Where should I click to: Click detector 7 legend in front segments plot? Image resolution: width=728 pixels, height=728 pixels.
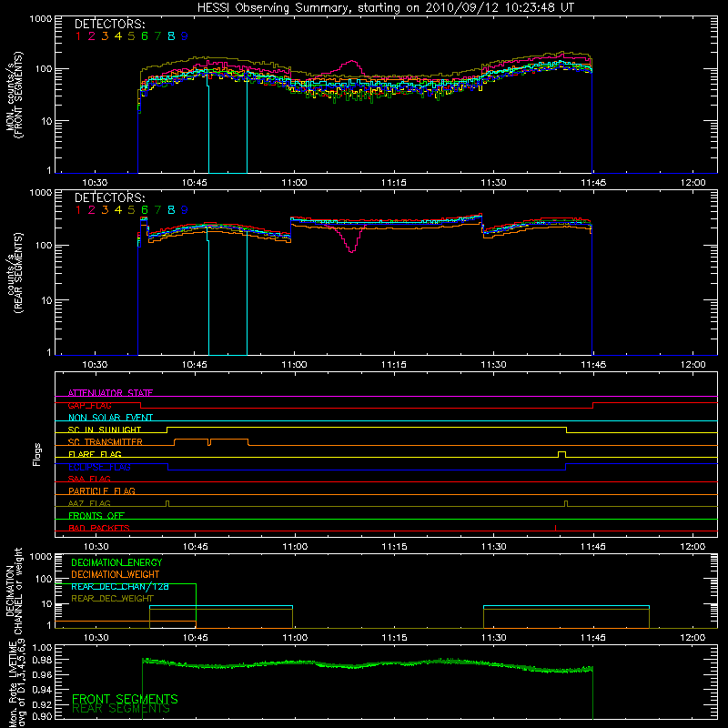click(x=157, y=36)
